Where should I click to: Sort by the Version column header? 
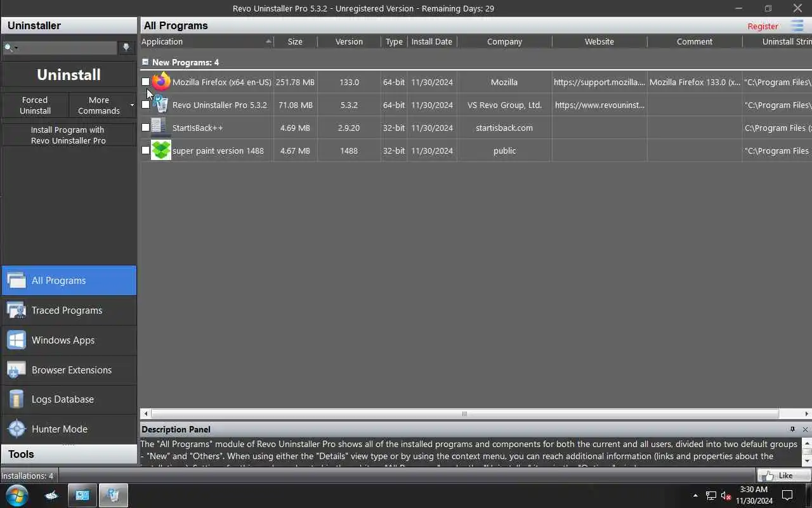349,41
